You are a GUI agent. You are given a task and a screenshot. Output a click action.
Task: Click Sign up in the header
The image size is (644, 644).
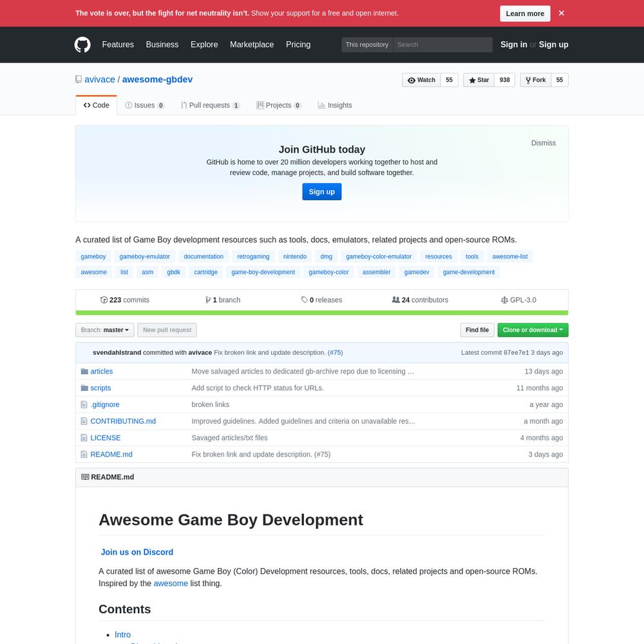[x=554, y=44]
